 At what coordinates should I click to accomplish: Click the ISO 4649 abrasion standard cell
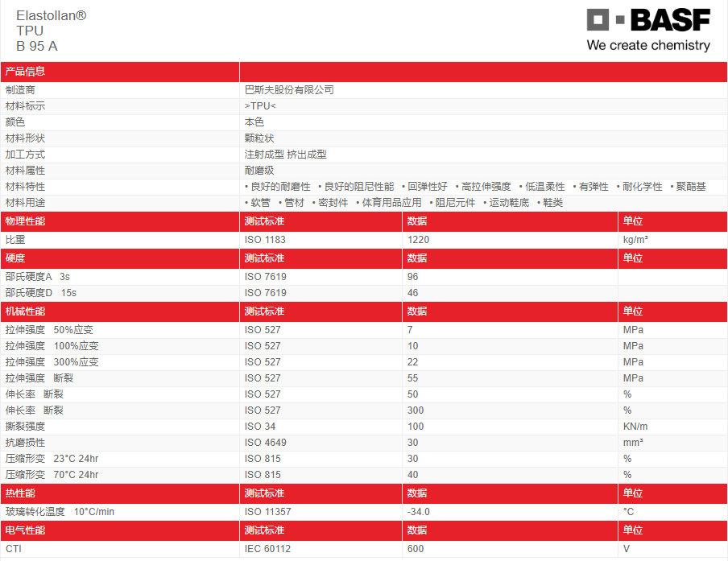click(x=265, y=443)
